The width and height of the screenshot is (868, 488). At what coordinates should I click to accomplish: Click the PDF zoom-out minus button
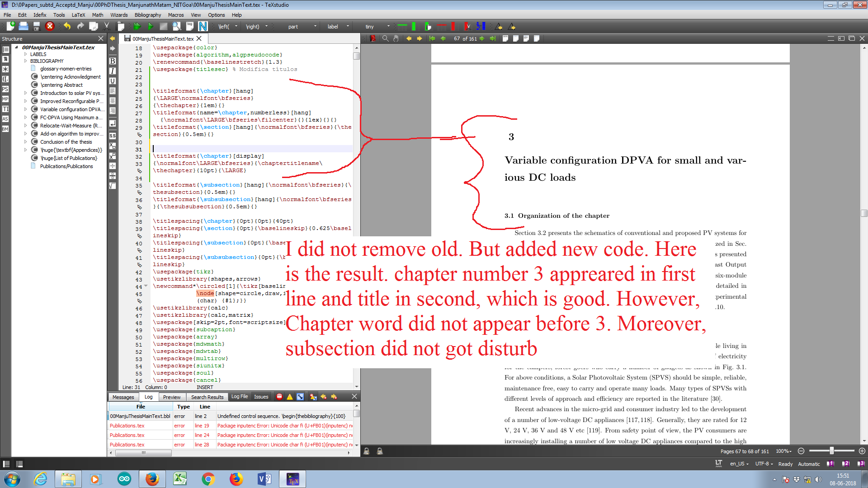tap(801, 451)
